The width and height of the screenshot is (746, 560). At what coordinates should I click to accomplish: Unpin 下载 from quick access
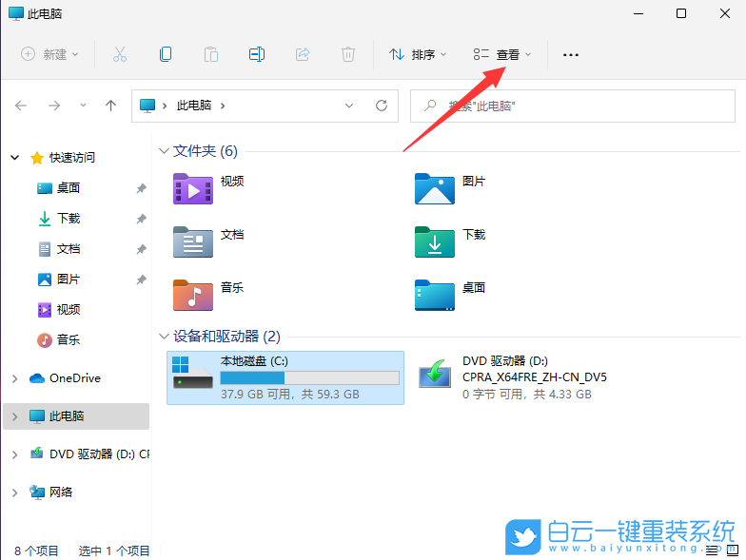pyautogui.click(x=141, y=219)
